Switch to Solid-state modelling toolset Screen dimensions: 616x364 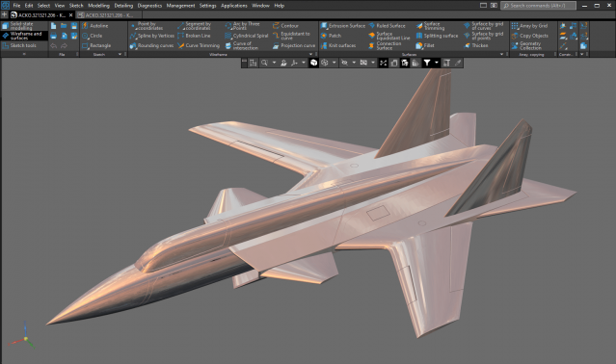click(24, 26)
